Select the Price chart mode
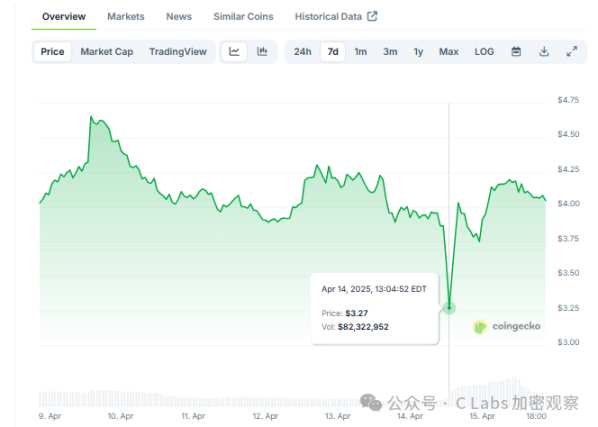This screenshot has height=427, width=598. [52, 51]
